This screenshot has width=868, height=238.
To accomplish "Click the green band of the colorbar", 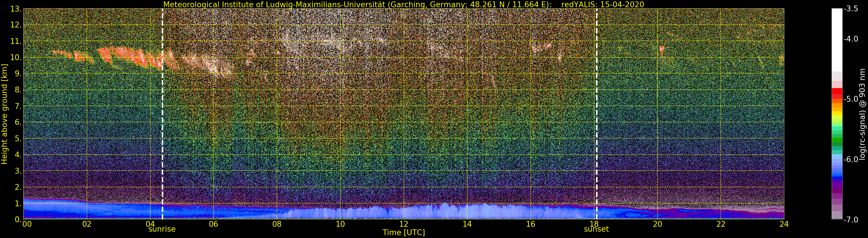I will tap(837, 140).
